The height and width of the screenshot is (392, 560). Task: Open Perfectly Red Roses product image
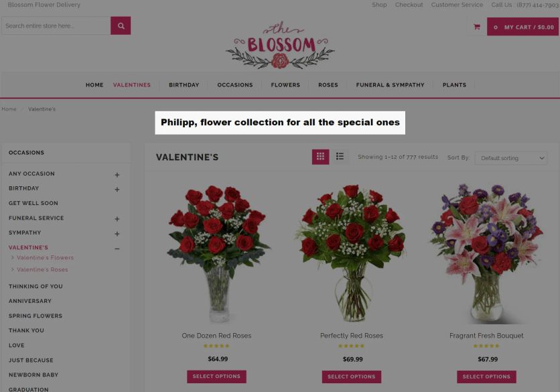[x=352, y=253]
